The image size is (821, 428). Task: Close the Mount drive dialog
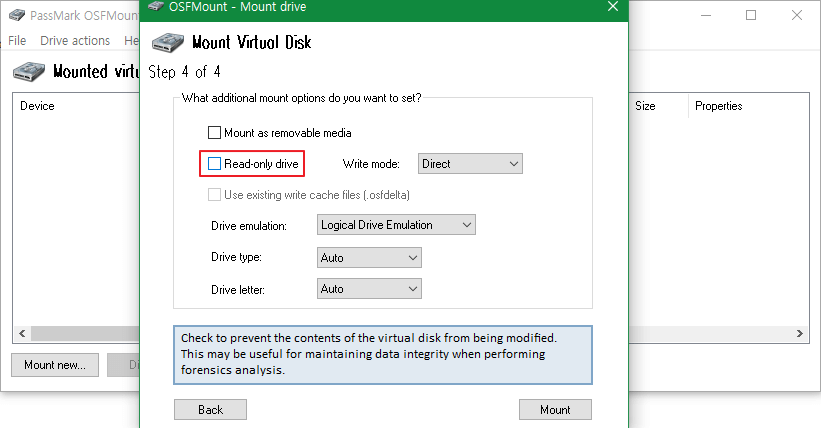[613, 7]
